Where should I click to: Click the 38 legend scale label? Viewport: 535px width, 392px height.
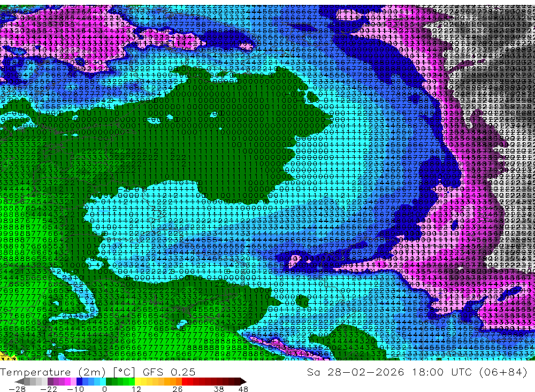219,389
